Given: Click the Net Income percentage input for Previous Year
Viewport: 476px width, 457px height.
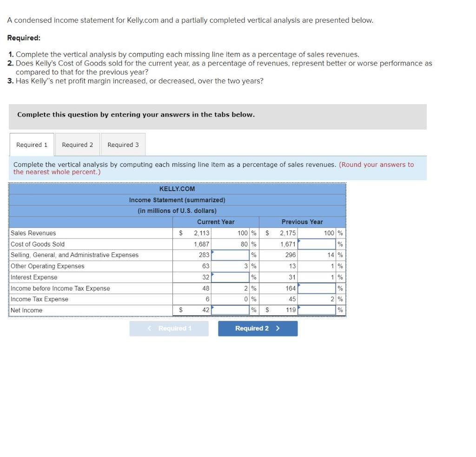Looking at the screenshot, I should click(x=317, y=310).
